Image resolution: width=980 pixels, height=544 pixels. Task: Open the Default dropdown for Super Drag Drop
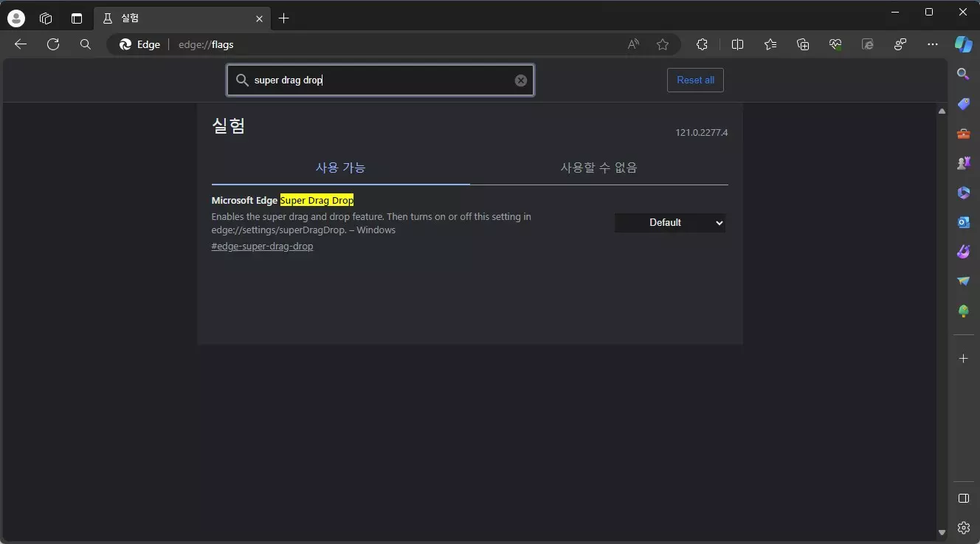[x=669, y=222]
